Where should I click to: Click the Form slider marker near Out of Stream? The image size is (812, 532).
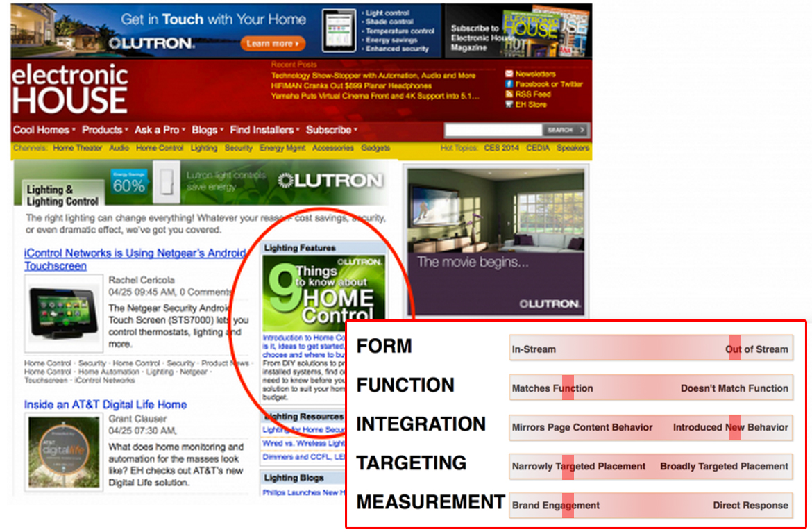[x=734, y=348]
